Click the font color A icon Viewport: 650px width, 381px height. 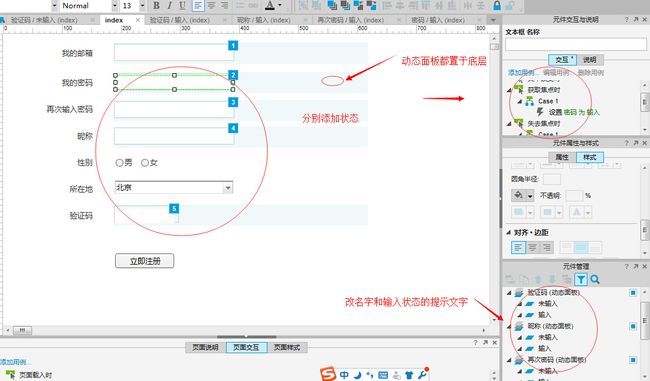(x=270, y=5)
